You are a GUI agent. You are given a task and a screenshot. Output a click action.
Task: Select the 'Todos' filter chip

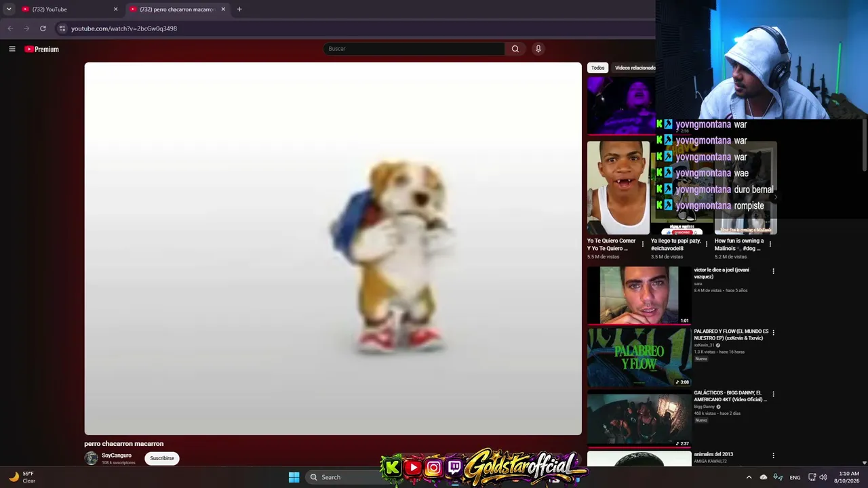[597, 68]
